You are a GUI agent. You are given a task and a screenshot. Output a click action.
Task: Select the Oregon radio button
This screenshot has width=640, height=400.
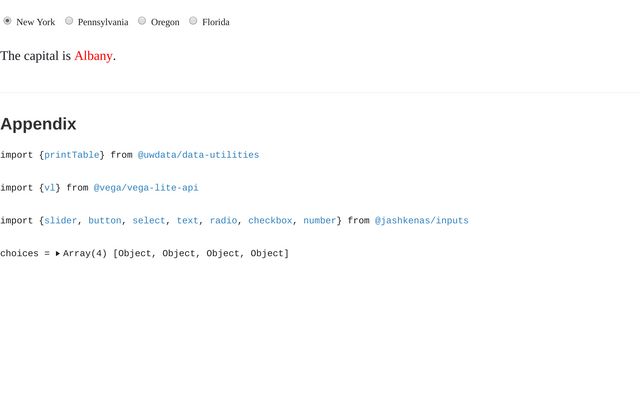[x=142, y=21]
